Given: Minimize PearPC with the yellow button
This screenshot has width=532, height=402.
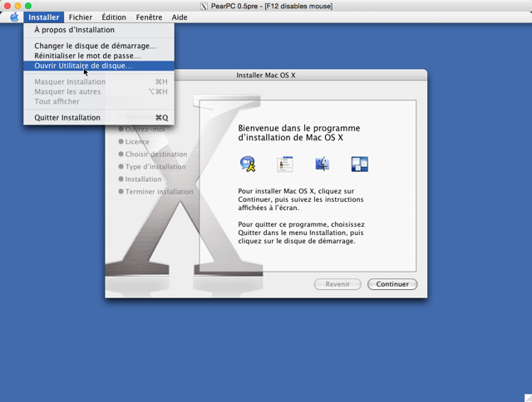Looking at the screenshot, I should pyautogui.click(x=17, y=6).
